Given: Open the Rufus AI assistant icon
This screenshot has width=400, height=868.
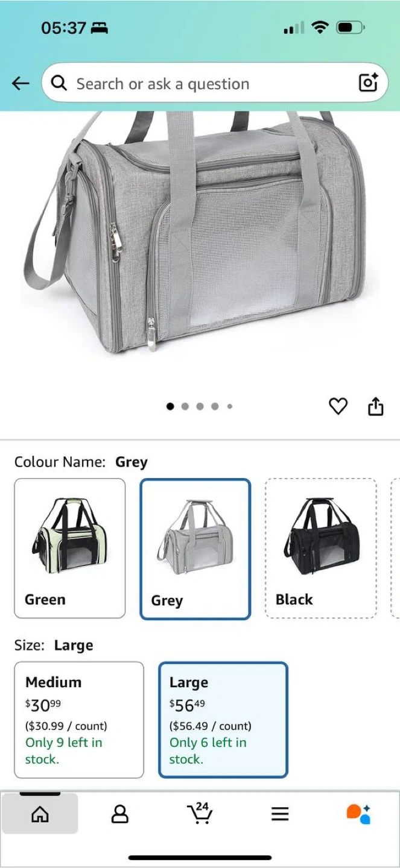Looking at the screenshot, I should 359,814.
